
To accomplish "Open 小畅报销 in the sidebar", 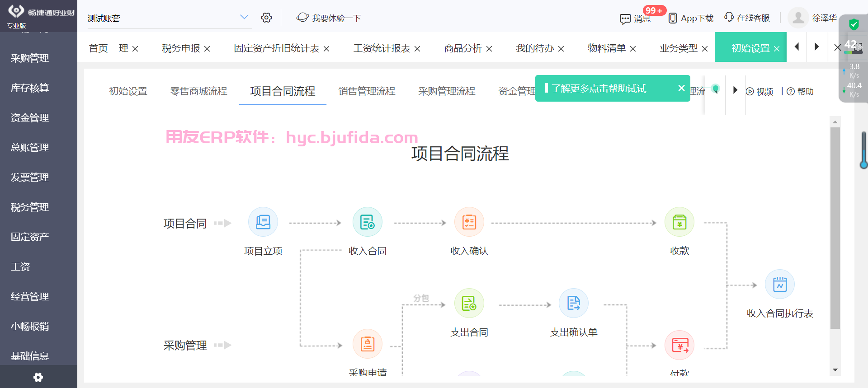I will (x=30, y=327).
